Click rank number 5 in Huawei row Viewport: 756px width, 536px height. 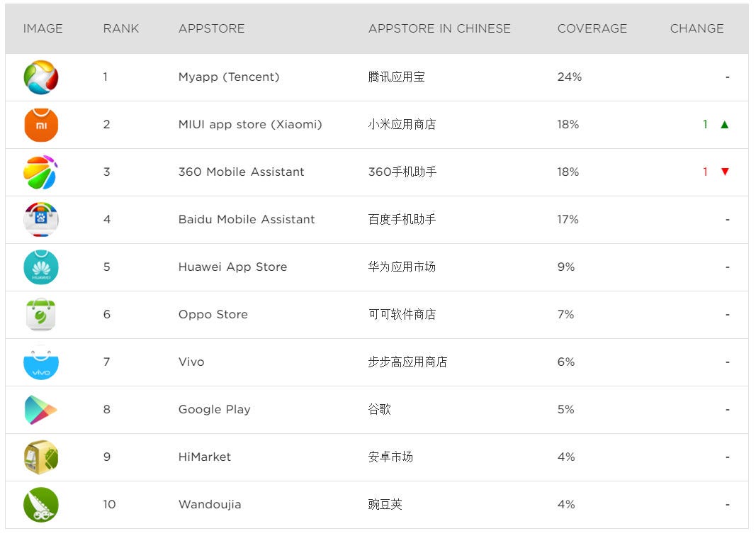(x=106, y=267)
